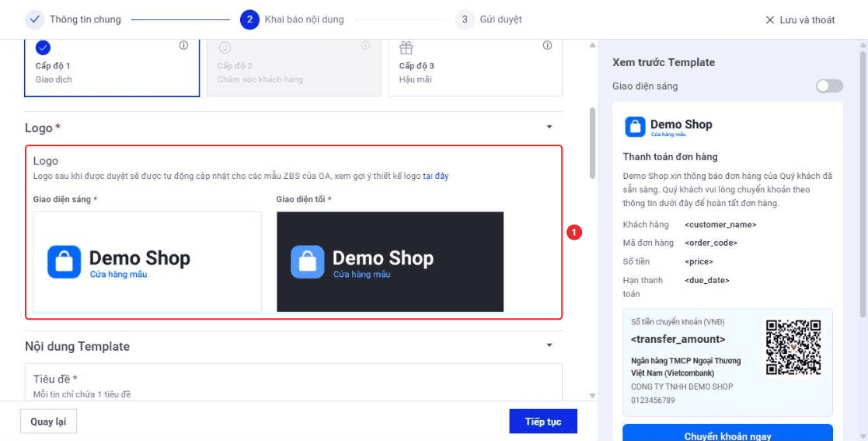Click Giao diện sáng * field label
Screen dimensions: 868x441
tap(65, 199)
